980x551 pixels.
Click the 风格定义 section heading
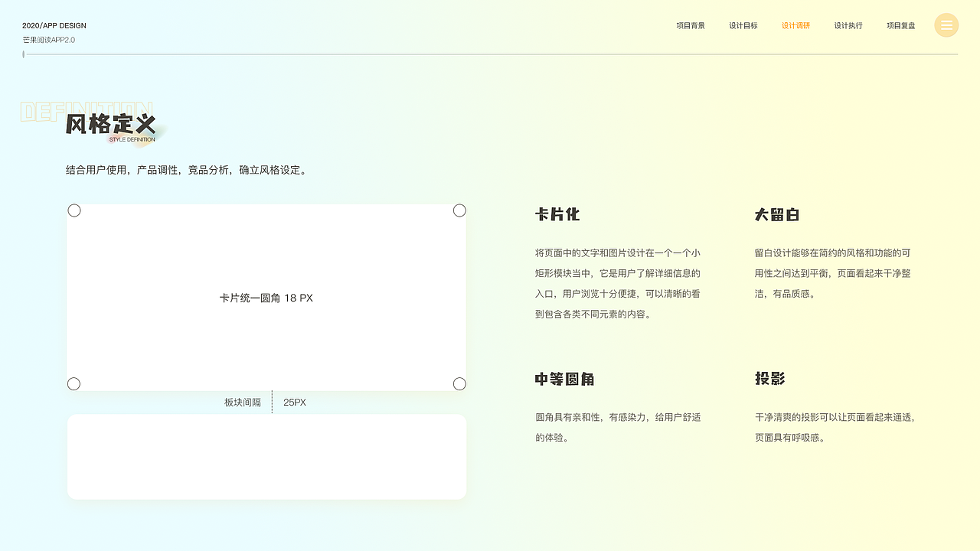coord(109,122)
